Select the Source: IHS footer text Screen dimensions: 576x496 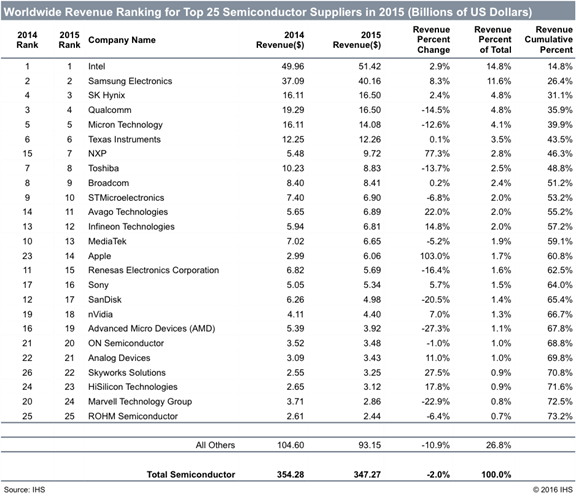(x=24, y=490)
